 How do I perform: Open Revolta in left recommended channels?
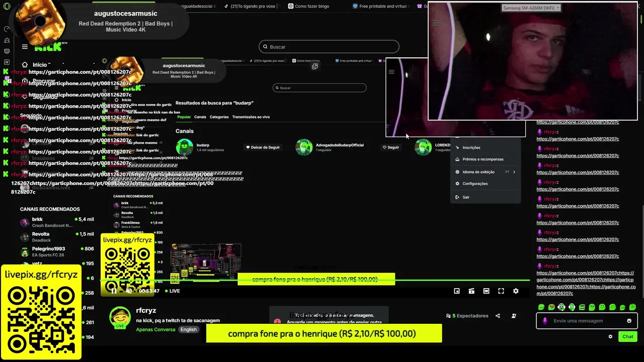[57, 237]
